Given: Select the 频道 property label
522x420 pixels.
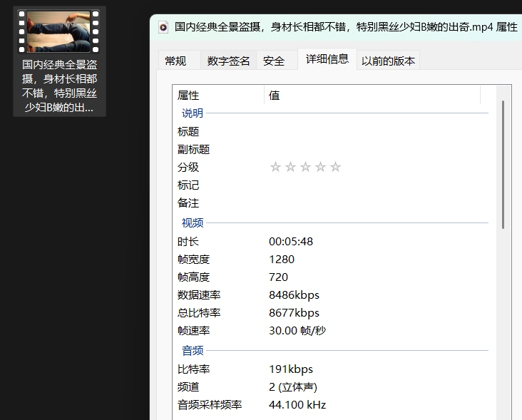Looking at the screenshot, I should (188, 387).
